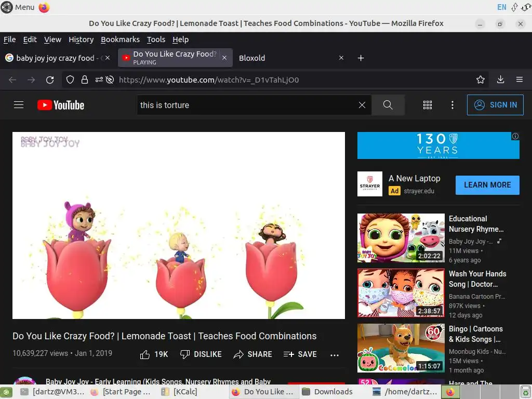
Task: Close the baby joy joy crazy food tab
Action: coord(108,58)
